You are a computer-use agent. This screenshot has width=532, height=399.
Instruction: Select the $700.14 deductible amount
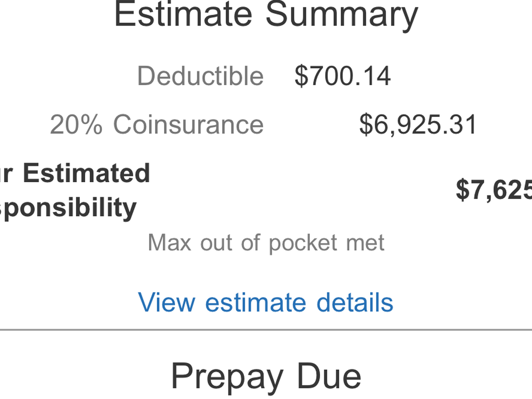point(343,75)
